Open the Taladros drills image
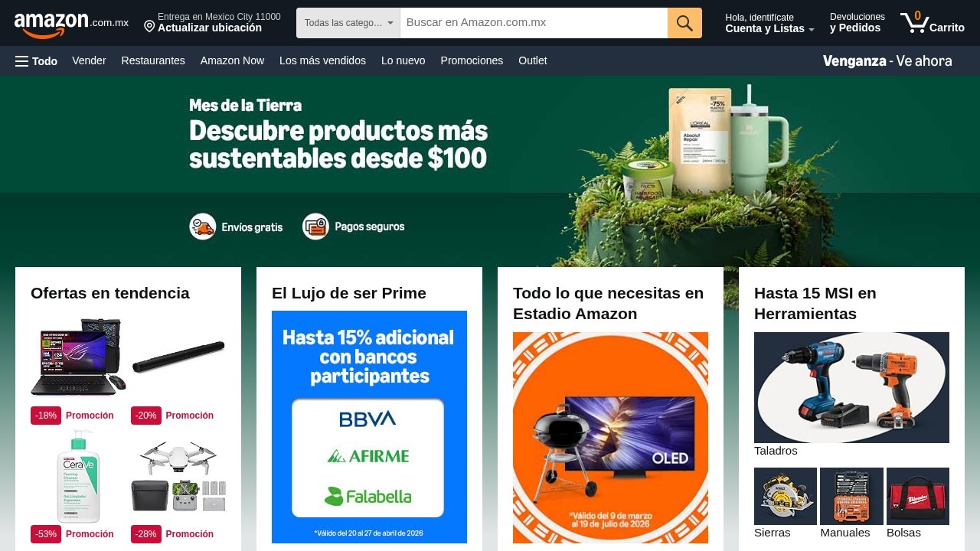This screenshot has width=980, height=551. pos(851,387)
